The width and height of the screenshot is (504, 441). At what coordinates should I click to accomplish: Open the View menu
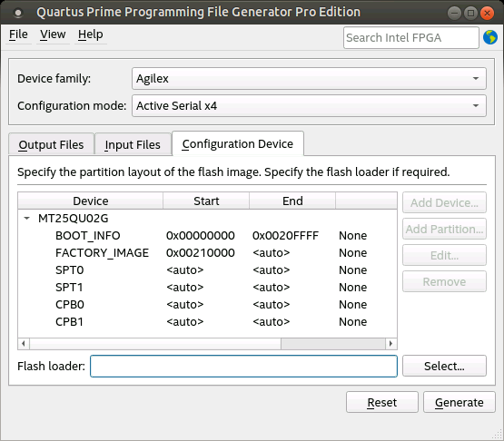click(x=53, y=34)
